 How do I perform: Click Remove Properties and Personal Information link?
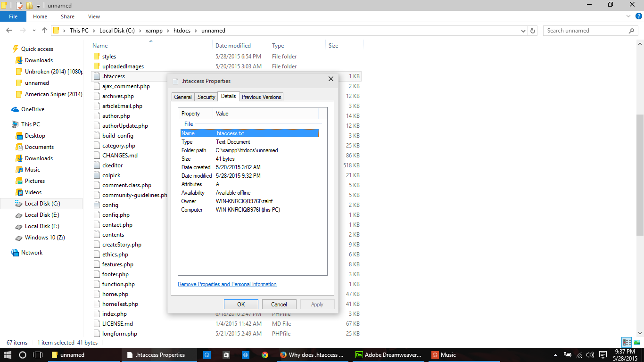click(x=227, y=284)
